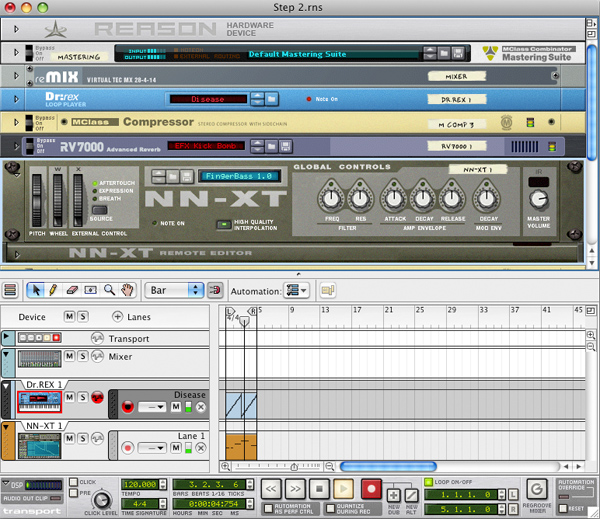Click record enable on NN-XT Lane 1
Image resolution: width=600 pixels, height=519 pixels.
coord(128,447)
